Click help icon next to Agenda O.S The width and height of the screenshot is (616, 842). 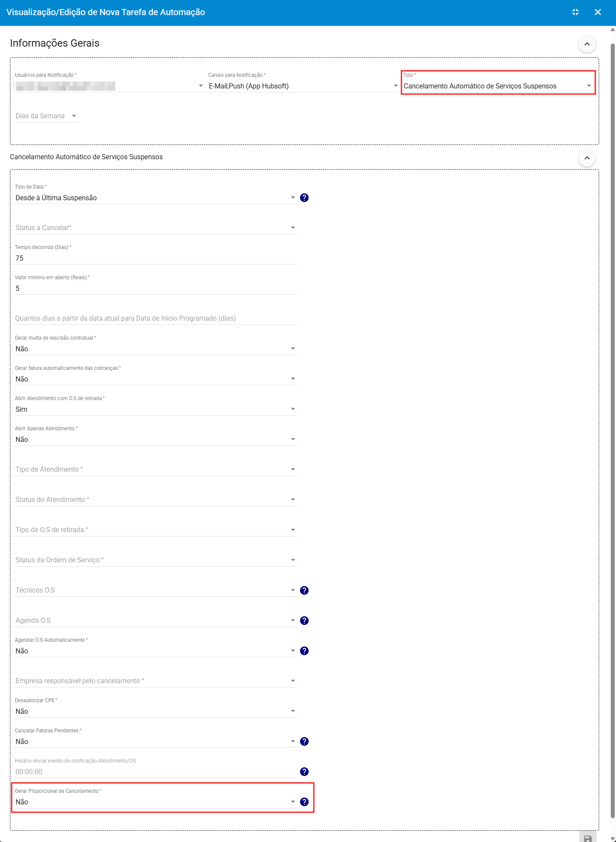304,621
